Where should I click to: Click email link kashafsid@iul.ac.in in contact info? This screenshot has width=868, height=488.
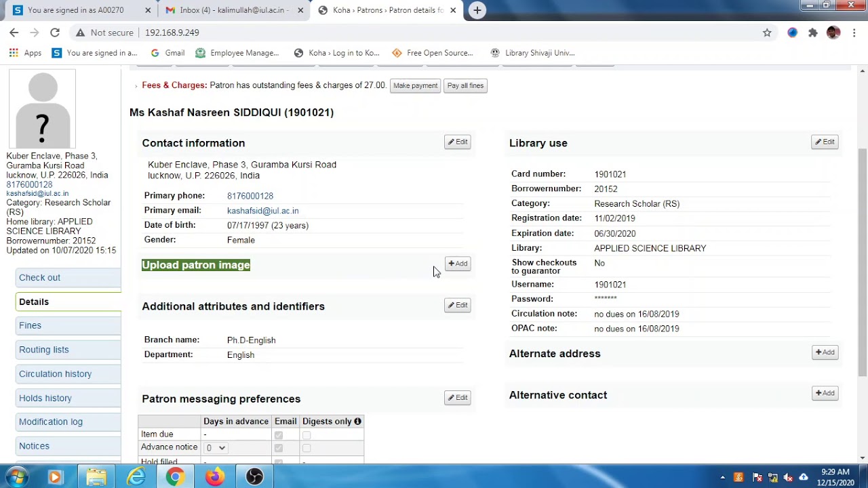(262, 211)
